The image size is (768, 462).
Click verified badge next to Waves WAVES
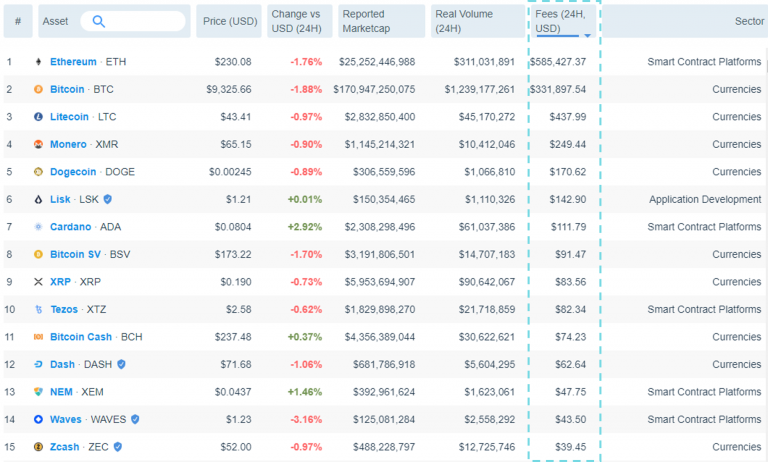(x=135, y=419)
